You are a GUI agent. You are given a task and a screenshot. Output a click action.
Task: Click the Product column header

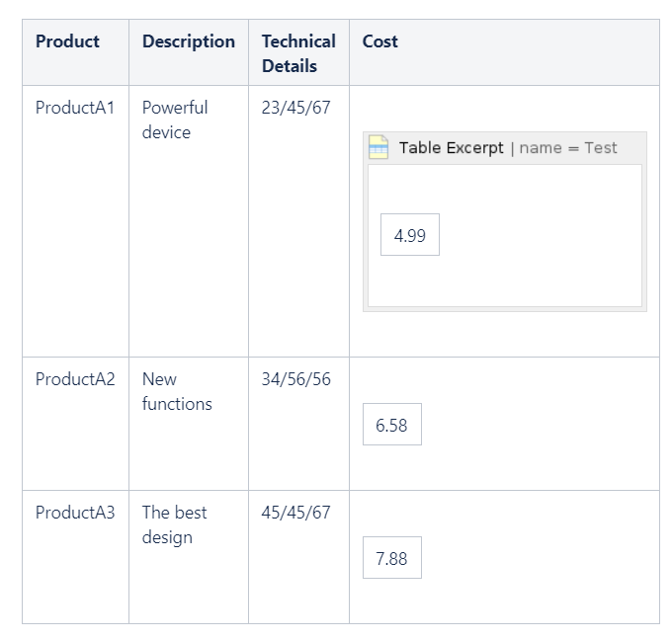[67, 41]
